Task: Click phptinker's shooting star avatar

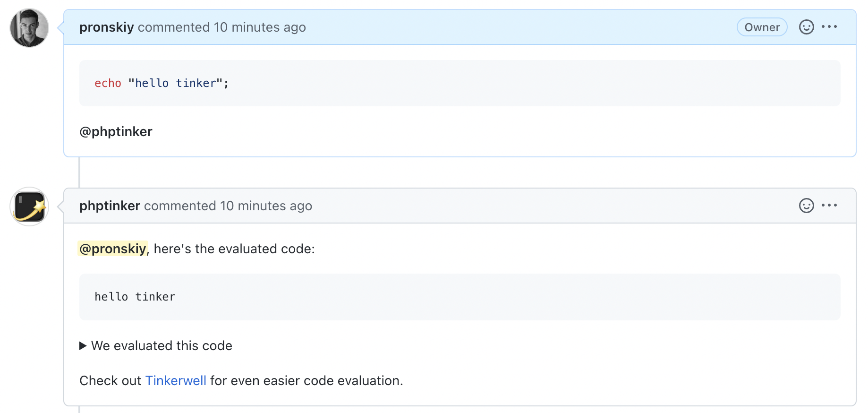Action: click(29, 206)
